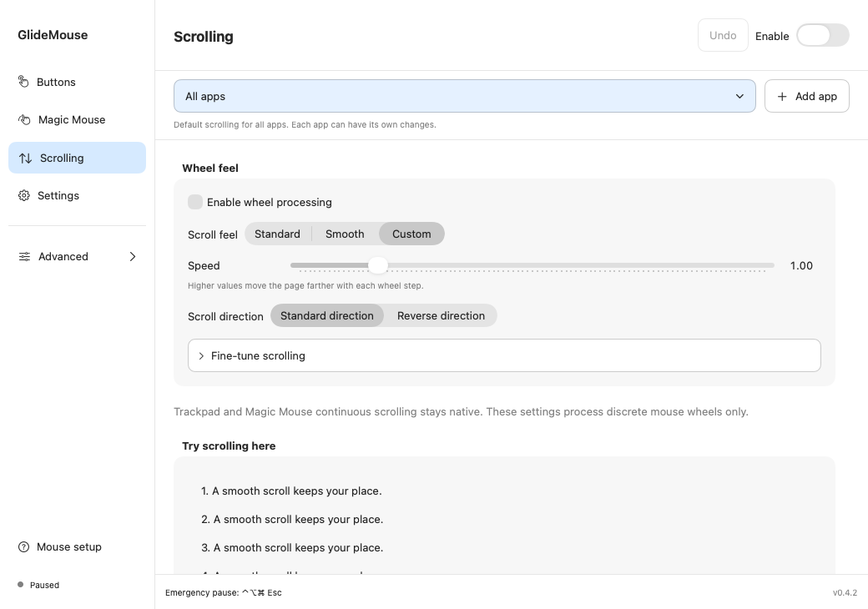Go to the Scrolling page
Image resolution: width=868 pixels, height=609 pixels.
click(x=77, y=158)
